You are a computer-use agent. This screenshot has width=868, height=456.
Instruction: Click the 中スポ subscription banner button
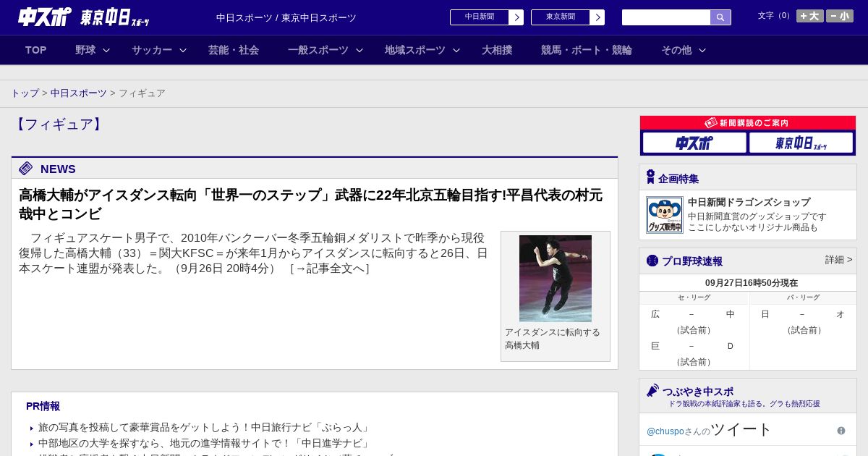point(694,143)
